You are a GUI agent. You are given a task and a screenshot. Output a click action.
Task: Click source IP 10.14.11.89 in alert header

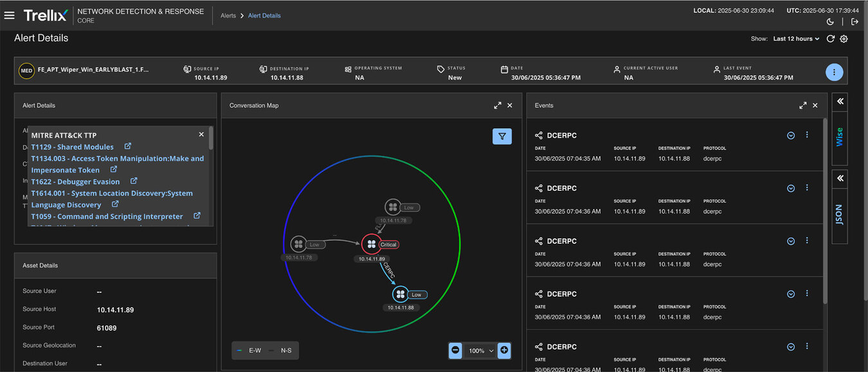pos(211,78)
